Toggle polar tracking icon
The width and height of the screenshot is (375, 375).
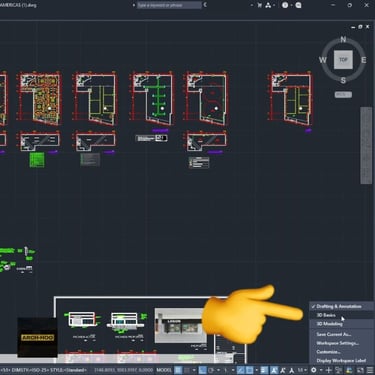211,370
